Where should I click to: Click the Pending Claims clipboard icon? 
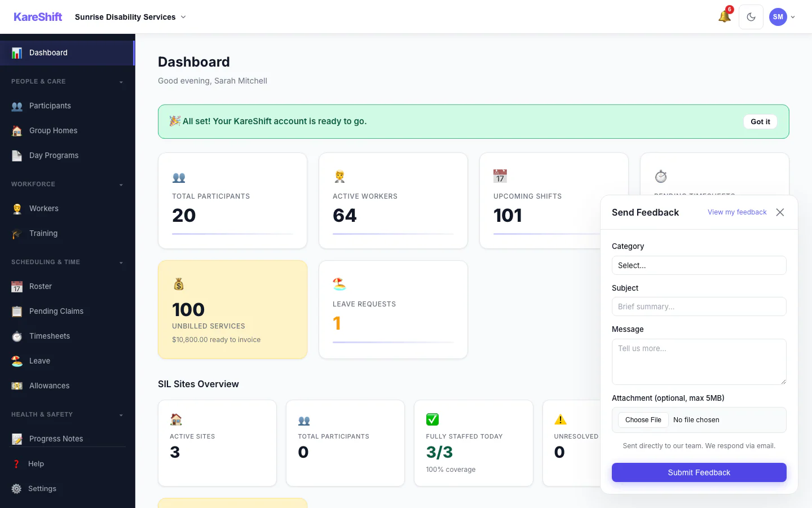point(17,312)
